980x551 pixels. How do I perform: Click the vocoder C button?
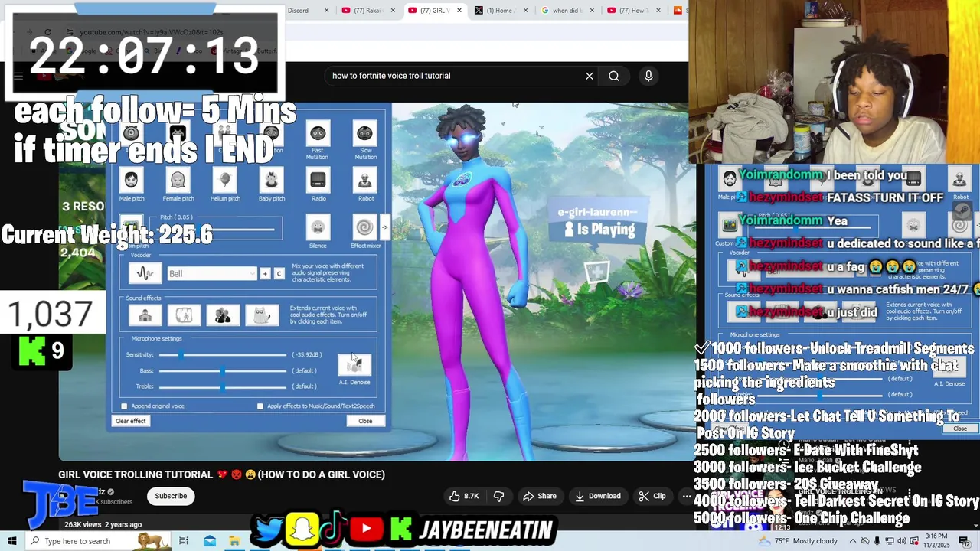pyautogui.click(x=279, y=274)
